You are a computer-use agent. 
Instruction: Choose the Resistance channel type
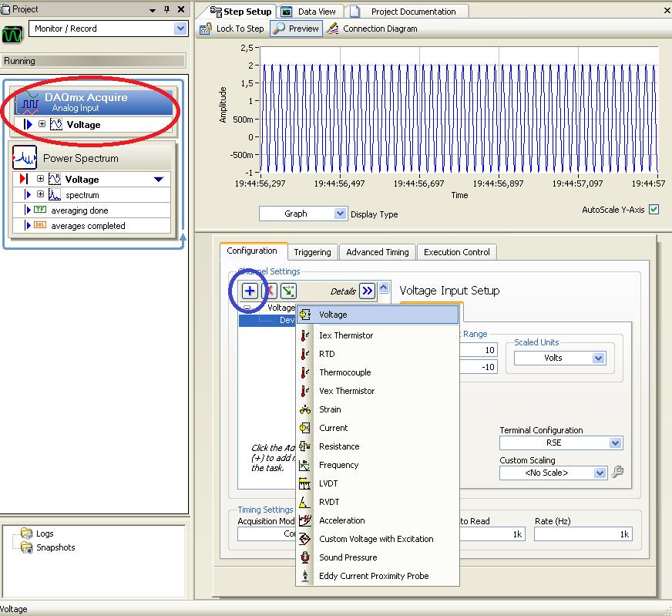378,446
